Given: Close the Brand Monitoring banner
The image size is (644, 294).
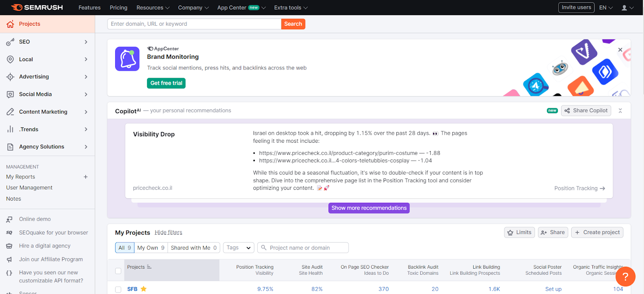Looking at the screenshot, I should [x=620, y=50].
